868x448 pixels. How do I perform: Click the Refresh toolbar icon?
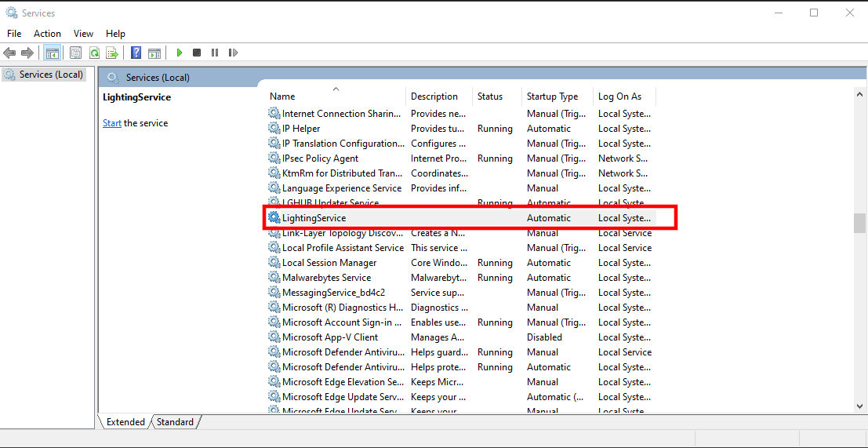94,53
